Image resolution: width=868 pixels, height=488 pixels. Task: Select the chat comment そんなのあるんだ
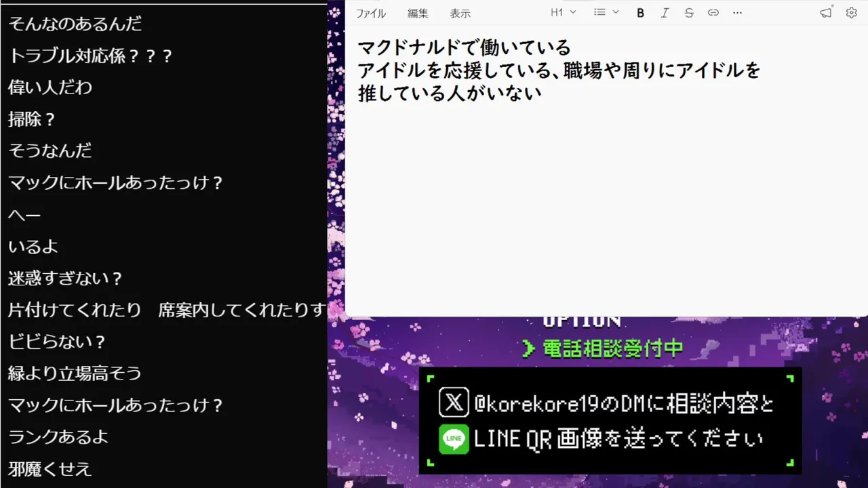[75, 24]
